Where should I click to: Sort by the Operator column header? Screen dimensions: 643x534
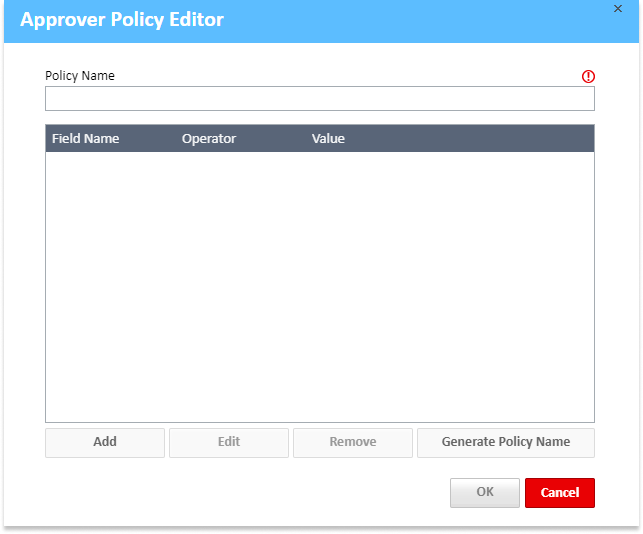(x=209, y=139)
